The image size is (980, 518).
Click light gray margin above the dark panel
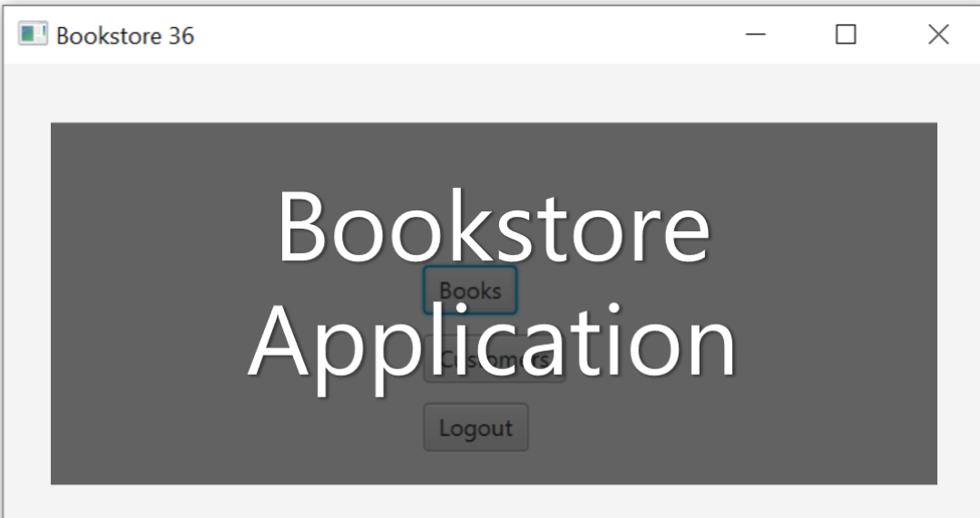point(490,93)
